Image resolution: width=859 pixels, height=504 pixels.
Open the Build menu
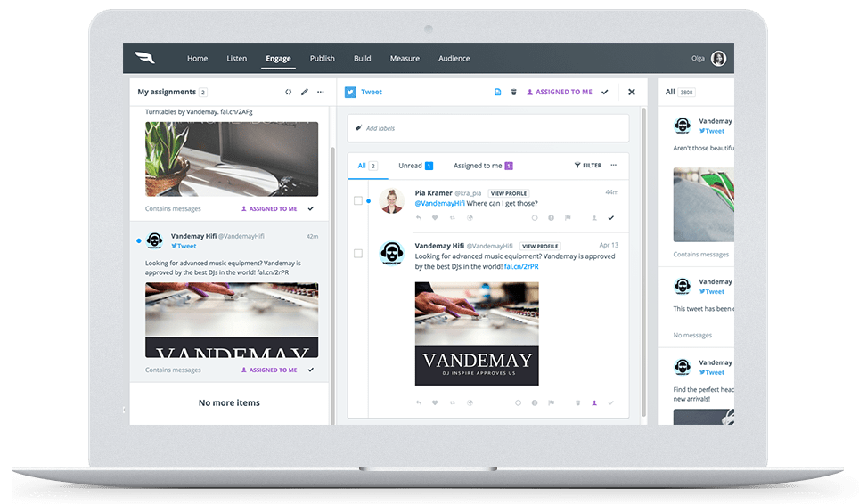coord(362,59)
